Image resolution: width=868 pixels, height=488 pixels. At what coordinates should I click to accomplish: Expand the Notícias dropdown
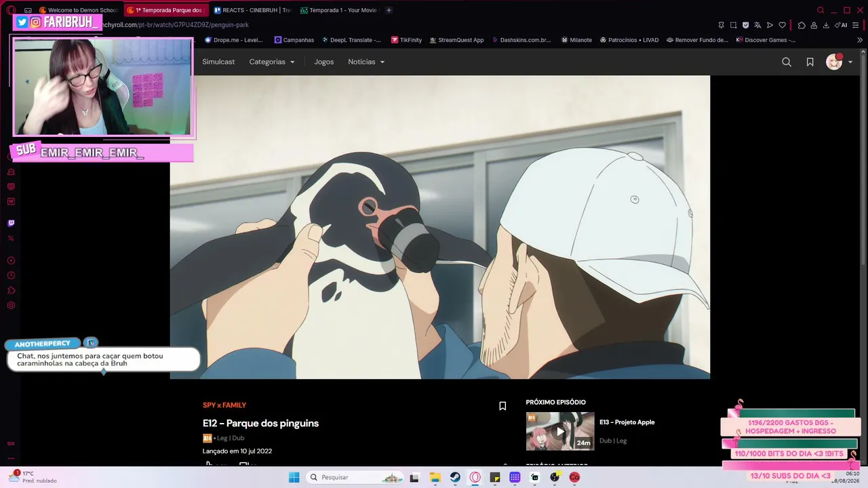tap(366, 62)
